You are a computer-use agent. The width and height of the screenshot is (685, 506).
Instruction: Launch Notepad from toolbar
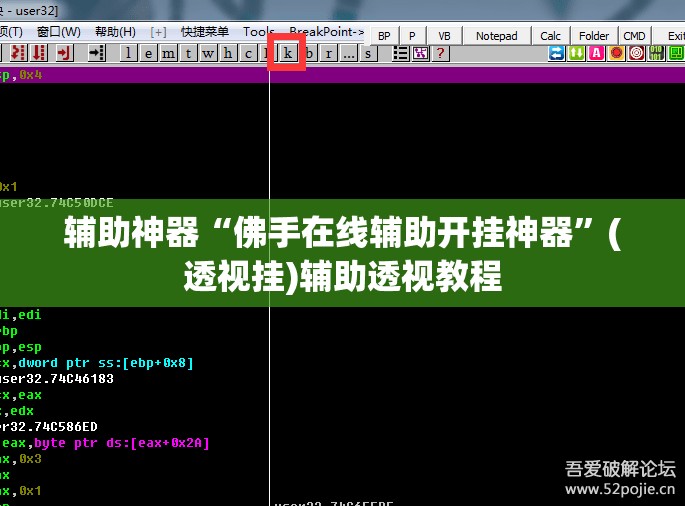pos(497,36)
